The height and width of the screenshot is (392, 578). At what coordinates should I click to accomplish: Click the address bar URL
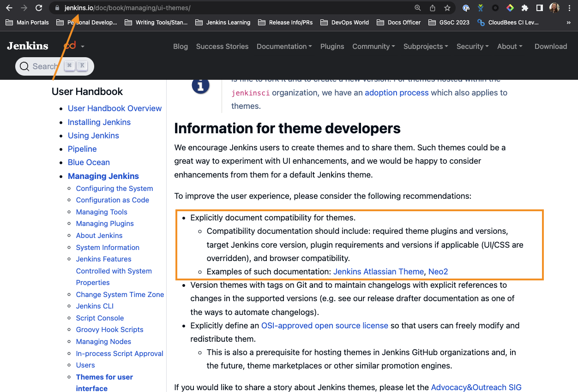[127, 8]
